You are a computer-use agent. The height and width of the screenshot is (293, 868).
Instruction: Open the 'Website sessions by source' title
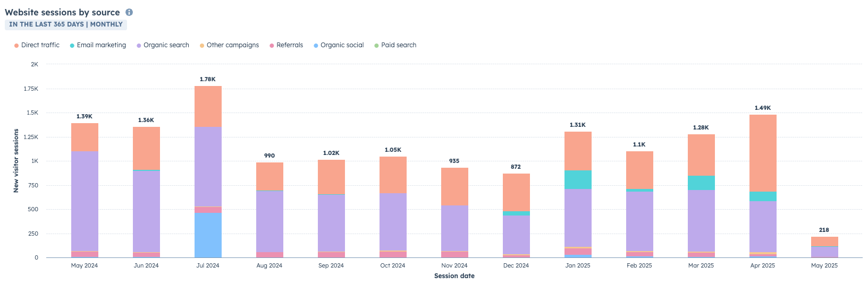[x=62, y=12]
